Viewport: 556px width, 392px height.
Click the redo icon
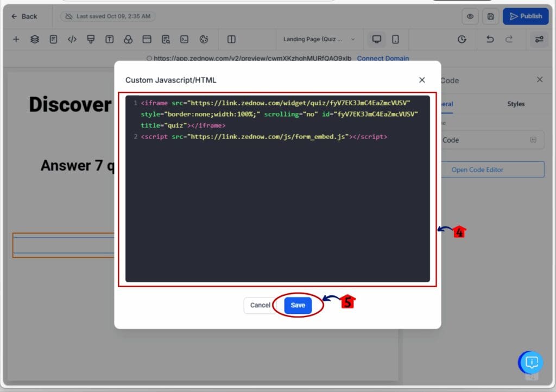coord(509,39)
